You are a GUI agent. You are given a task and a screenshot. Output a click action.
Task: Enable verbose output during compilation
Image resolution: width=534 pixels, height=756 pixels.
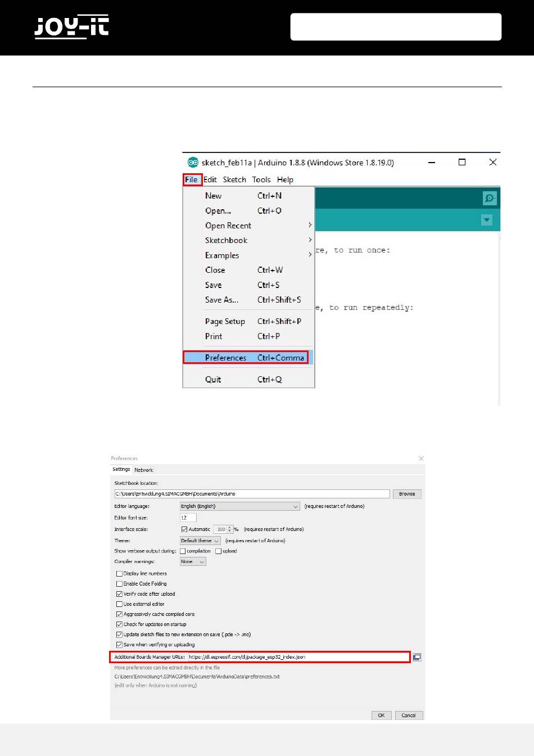point(183,551)
